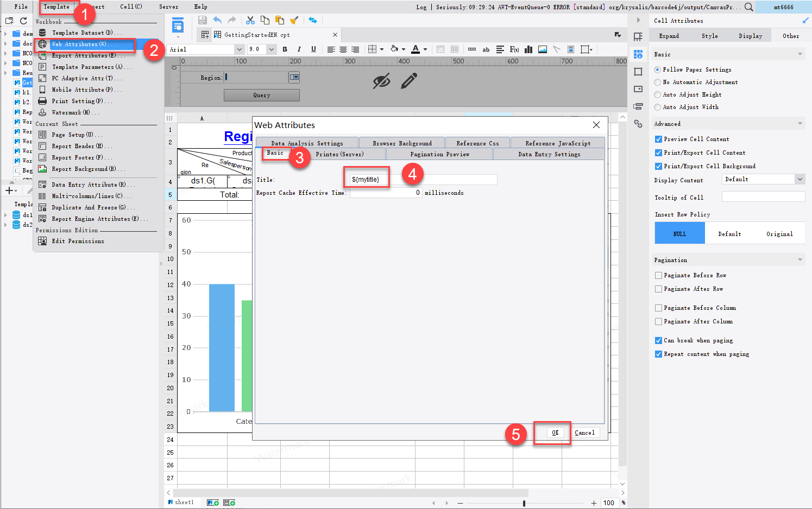This screenshot has height=509, width=812.
Task: Select the Auto Adjust Height radio button
Action: tap(659, 94)
